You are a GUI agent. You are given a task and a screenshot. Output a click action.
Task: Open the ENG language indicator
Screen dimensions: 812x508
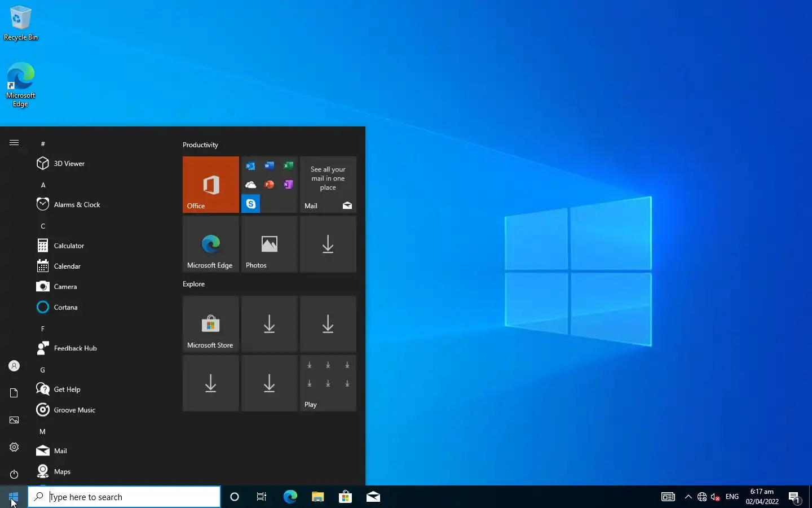732,497
